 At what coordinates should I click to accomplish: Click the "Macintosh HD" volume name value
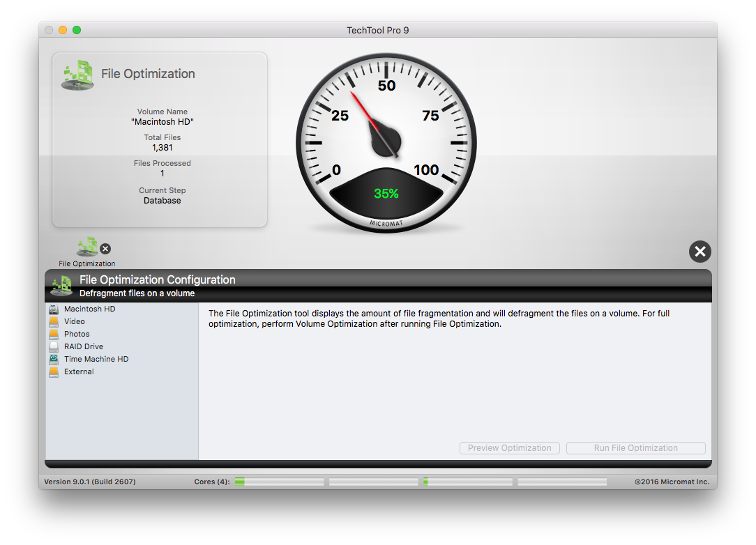point(162,122)
